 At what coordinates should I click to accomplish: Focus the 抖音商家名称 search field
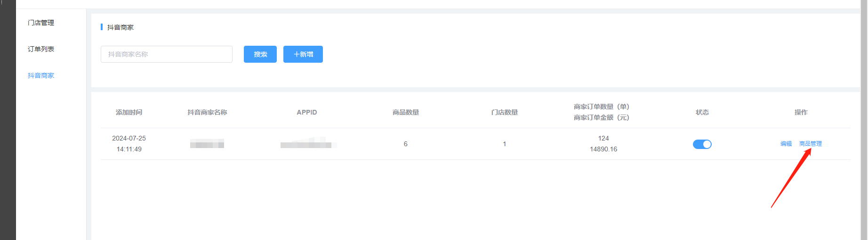coord(166,54)
